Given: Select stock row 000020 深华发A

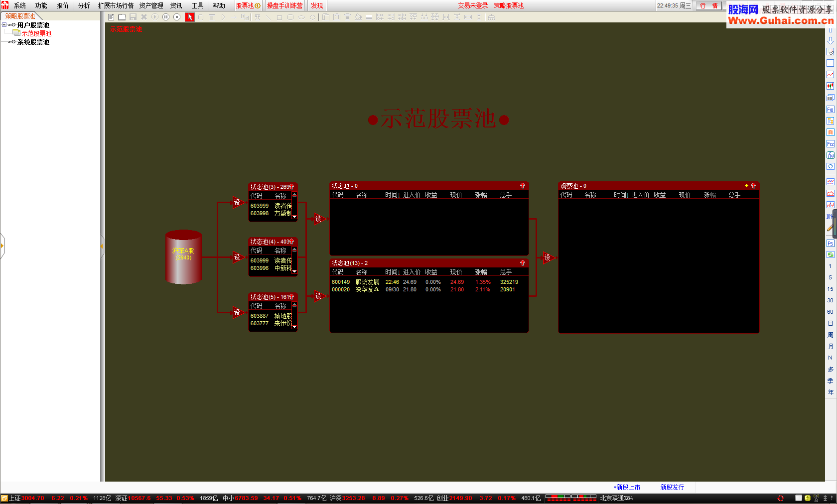Looking at the screenshot, I should 428,289.
